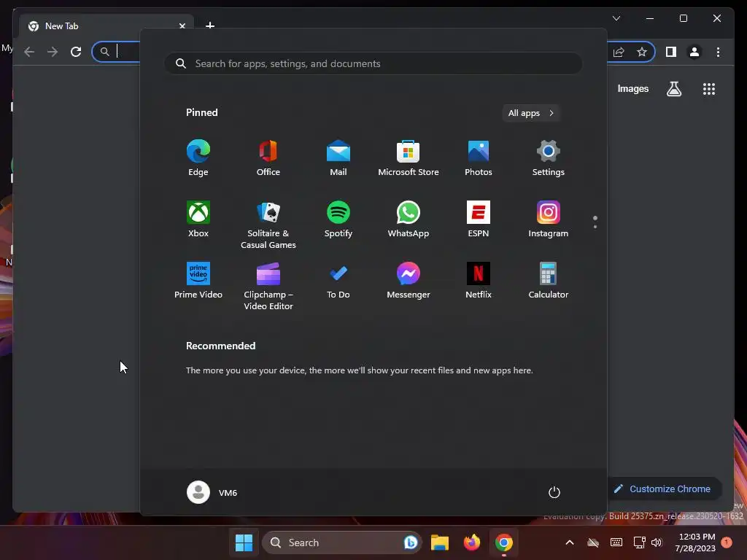The width and height of the screenshot is (747, 560).
Task: Launch the Photos app
Action: [479, 157]
